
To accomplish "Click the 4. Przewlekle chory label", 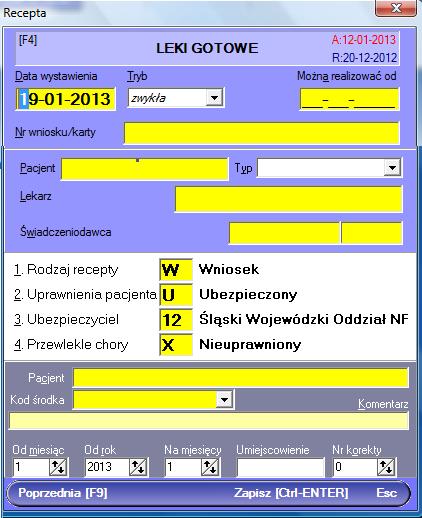I will pyautogui.click(x=71, y=344).
